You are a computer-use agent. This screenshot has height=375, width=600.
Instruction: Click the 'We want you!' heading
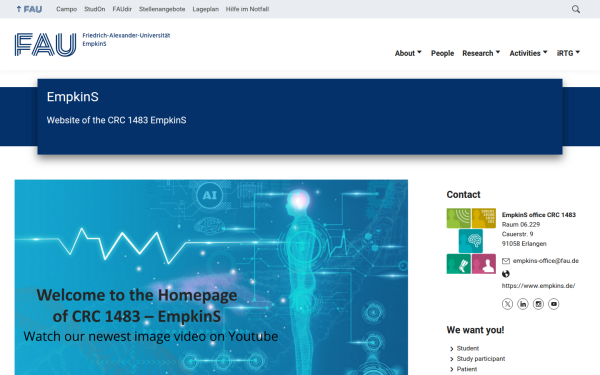tap(475, 330)
